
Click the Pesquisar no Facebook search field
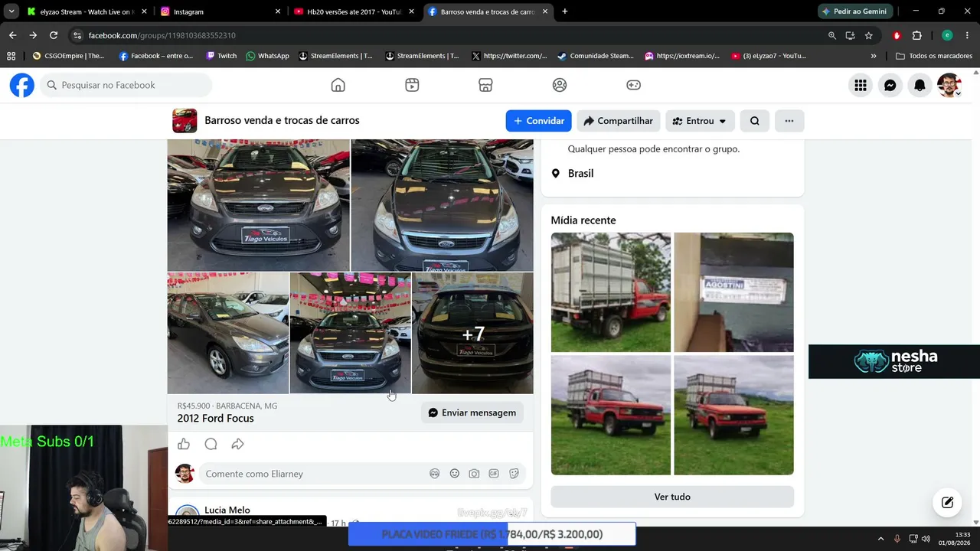pyautogui.click(x=126, y=85)
